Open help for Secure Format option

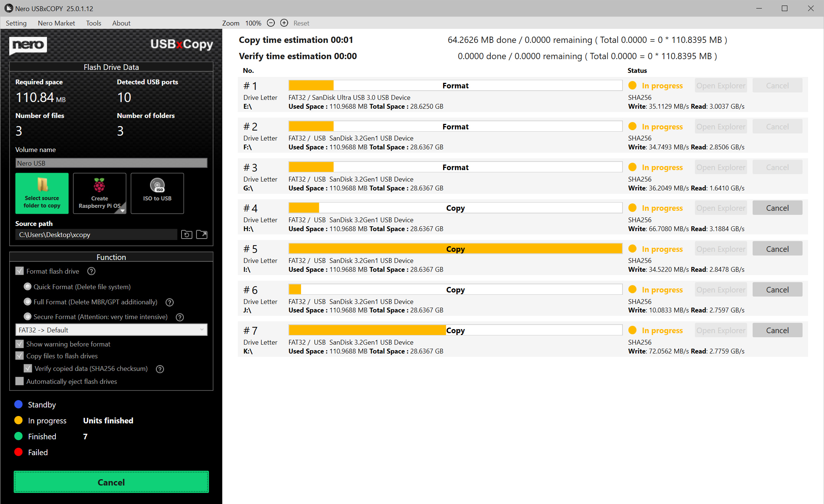pos(180,317)
